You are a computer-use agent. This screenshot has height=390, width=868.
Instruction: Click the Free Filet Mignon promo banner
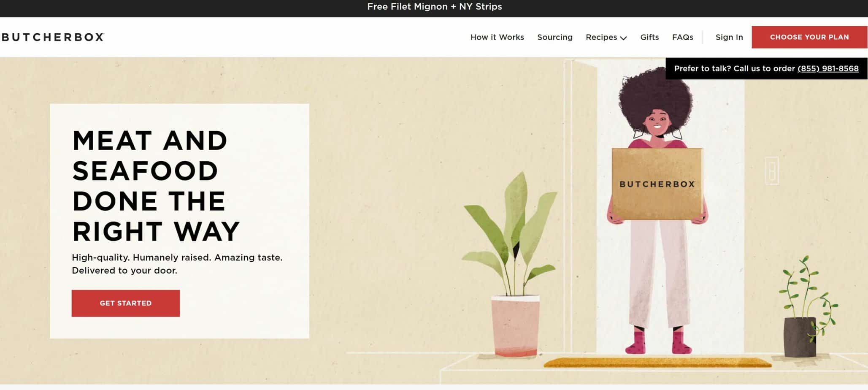[x=434, y=7]
